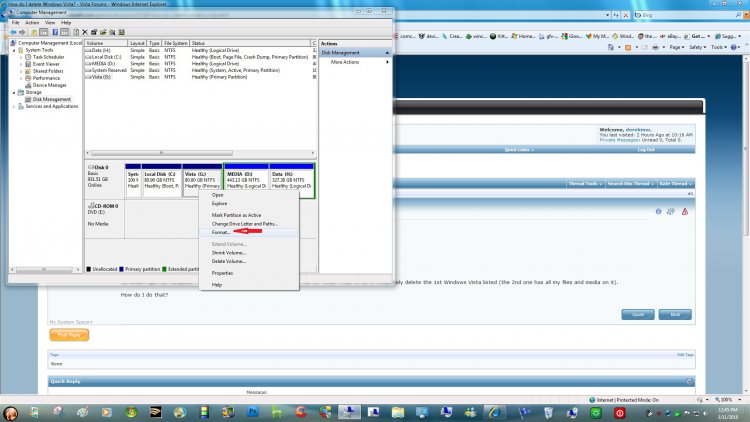Screen dimensions: 750x422
Task: Open the File menu in Computer Management
Action: [15, 22]
